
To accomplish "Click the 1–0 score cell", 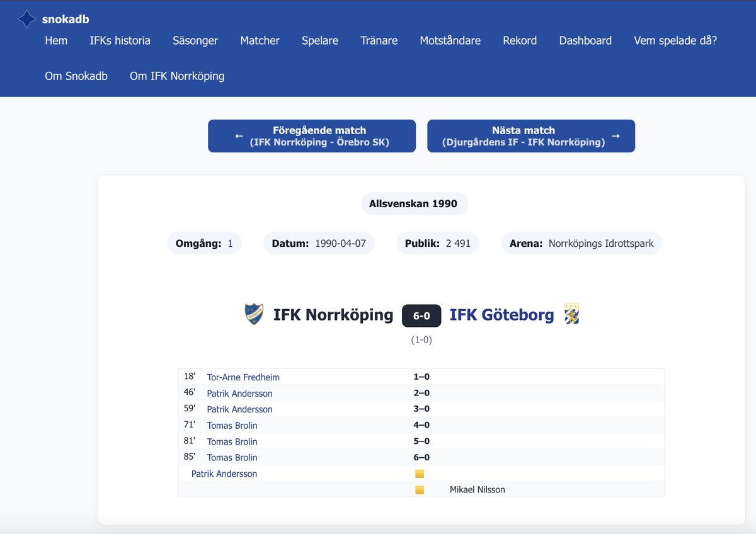I will [x=421, y=377].
